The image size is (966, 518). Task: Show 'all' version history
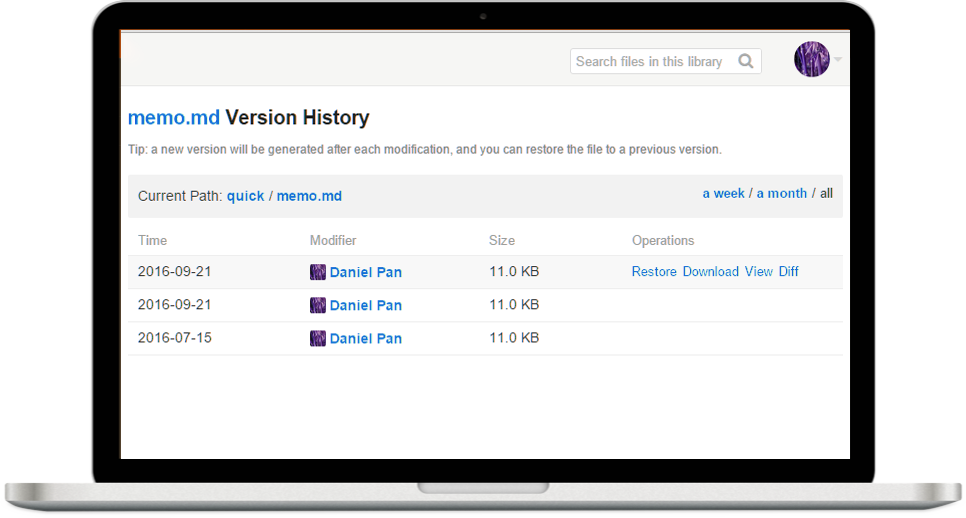coord(826,193)
